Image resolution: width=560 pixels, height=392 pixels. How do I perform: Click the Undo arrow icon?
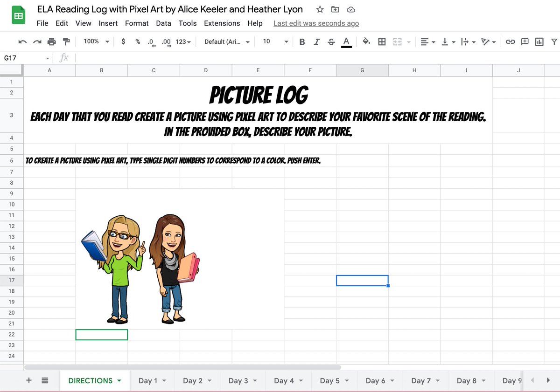[22, 42]
